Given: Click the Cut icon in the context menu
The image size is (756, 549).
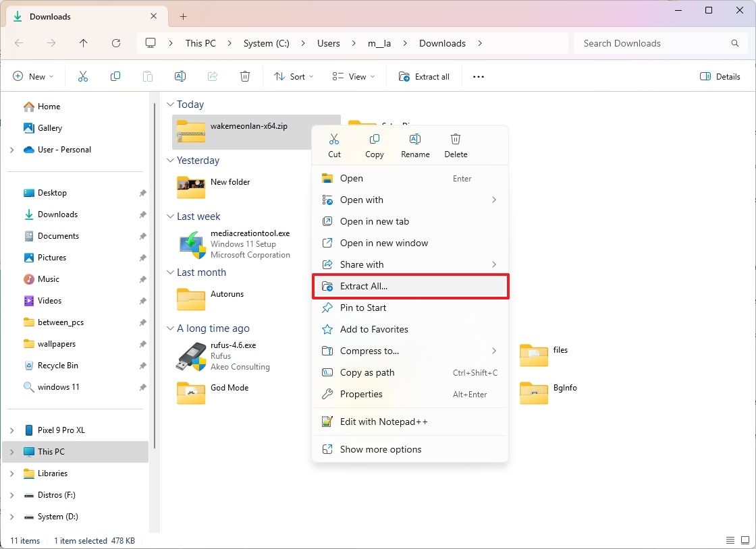Looking at the screenshot, I should point(334,138).
